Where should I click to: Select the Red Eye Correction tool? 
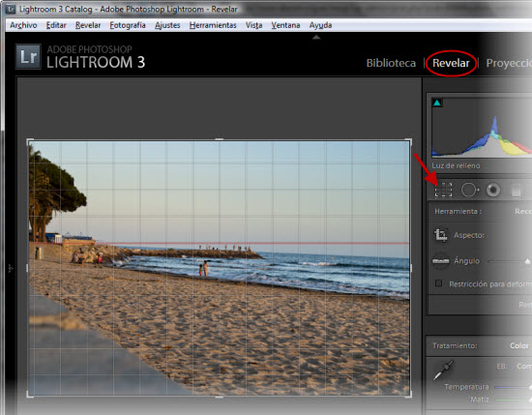pyautogui.click(x=493, y=190)
